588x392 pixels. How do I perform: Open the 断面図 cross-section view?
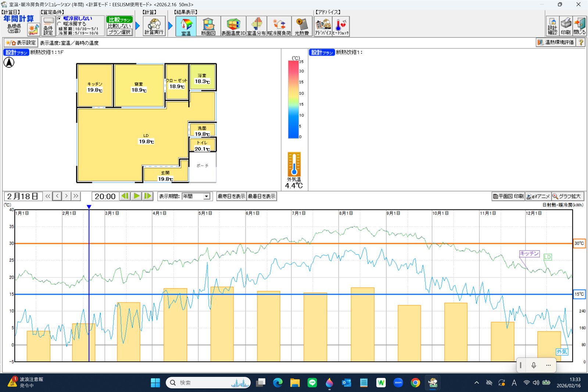(x=208, y=26)
